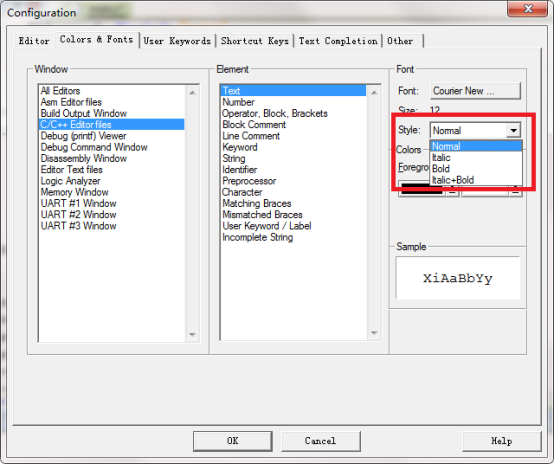
Task: Select UART #3 Window
Action: click(x=112, y=226)
